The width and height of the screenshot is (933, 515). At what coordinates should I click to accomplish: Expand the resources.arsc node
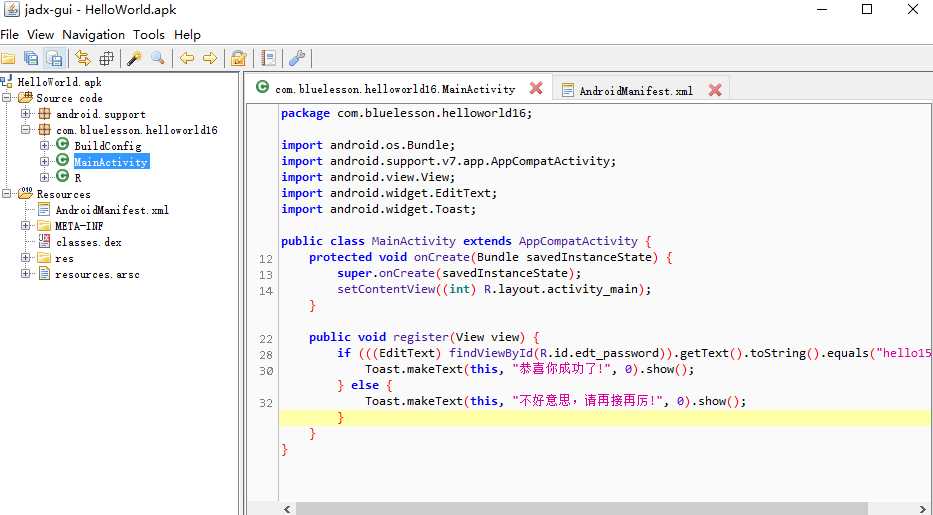[26, 274]
